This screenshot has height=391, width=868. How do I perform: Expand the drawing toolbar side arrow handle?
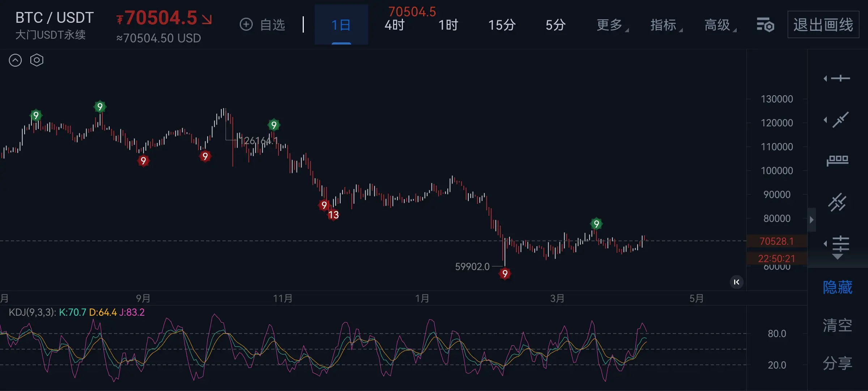(x=812, y=220)
